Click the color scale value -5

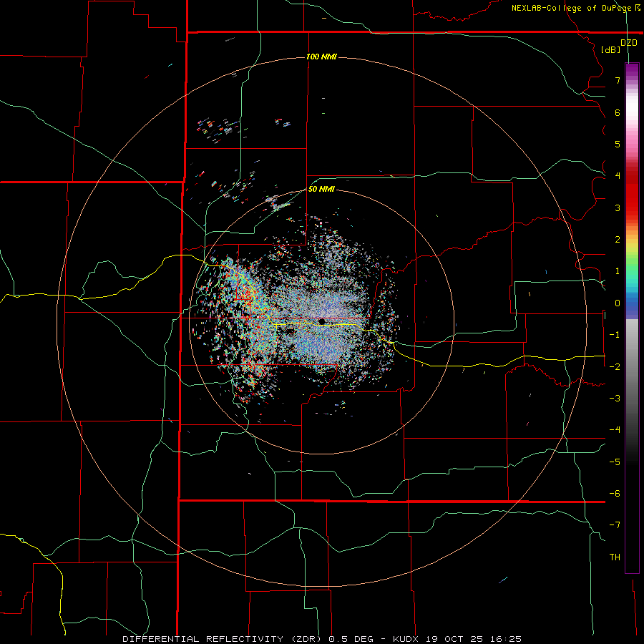point(615,462)
